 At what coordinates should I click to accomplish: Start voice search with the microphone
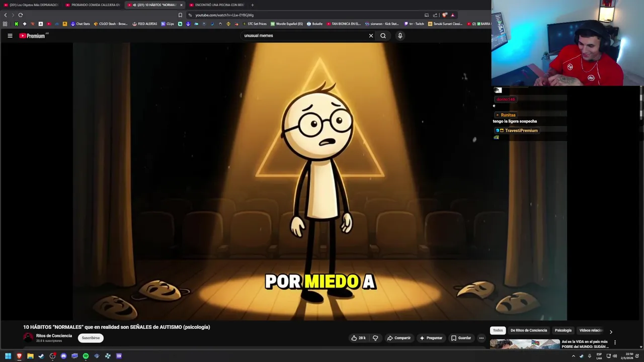click(x=400, y=36)
